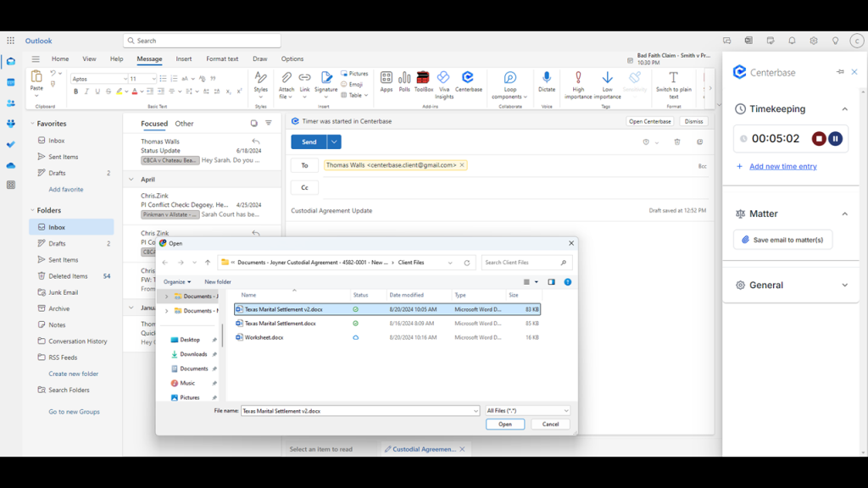The image size is (868, 488).
Task: Open the filter messages icon
Action: point(269,124)
